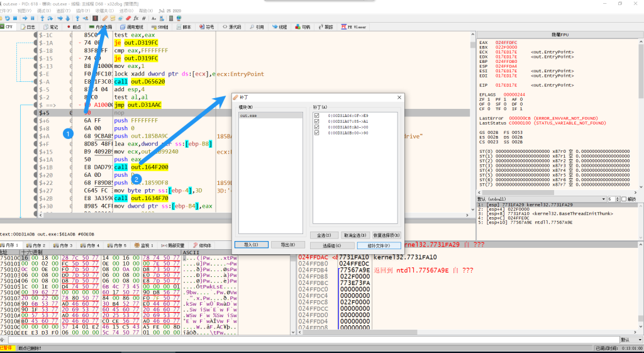
Task: Open the 默认 (stdcall) calling convention dropdown
Action: point(542,199)
